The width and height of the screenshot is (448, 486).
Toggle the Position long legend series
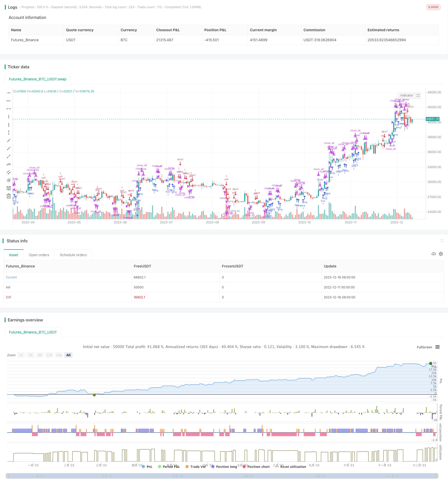[224, 467]
